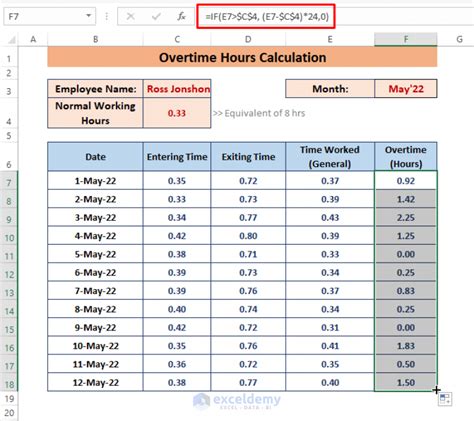Click the Select All corner triangle

point(12,40)
